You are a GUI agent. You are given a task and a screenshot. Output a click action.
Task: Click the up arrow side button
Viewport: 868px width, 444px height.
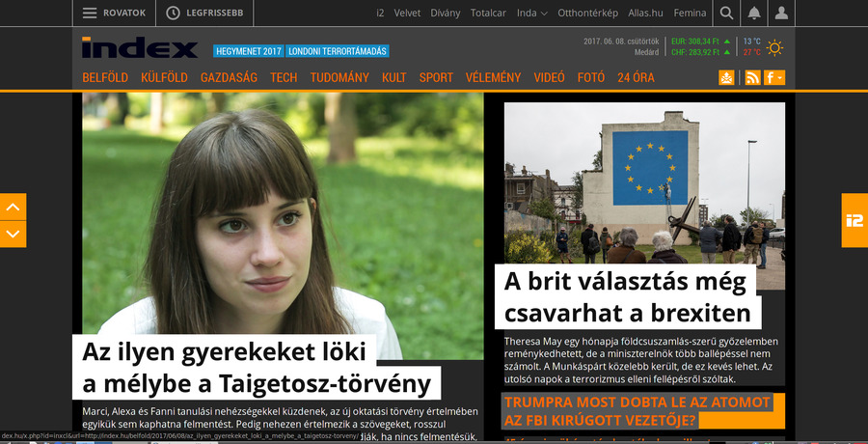(13, 207)
